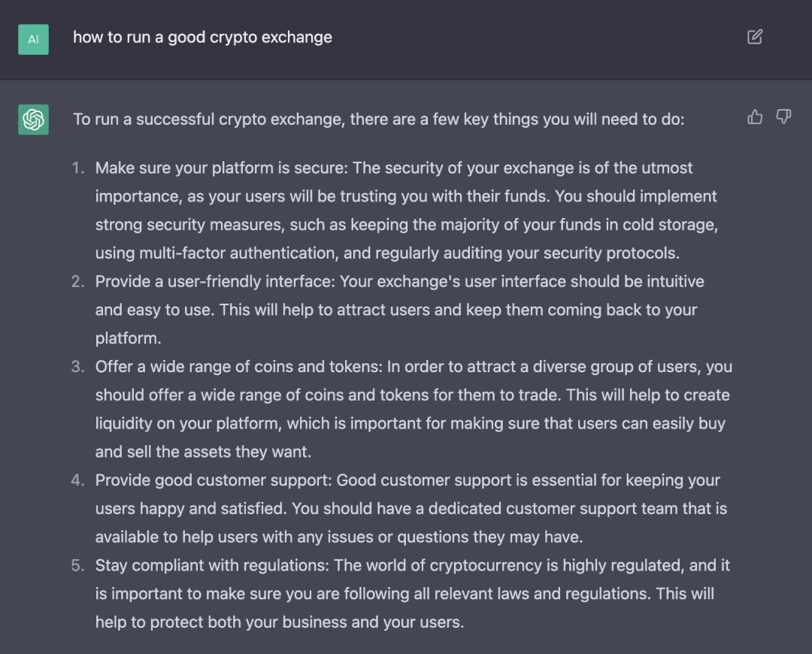
Task: Click the prompt text about crypto exchange
Action: pyautogui.click(x=202, y=38)
